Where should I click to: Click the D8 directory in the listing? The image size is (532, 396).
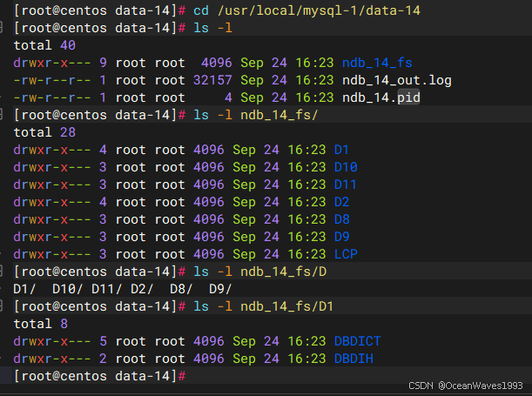(341, 219)
